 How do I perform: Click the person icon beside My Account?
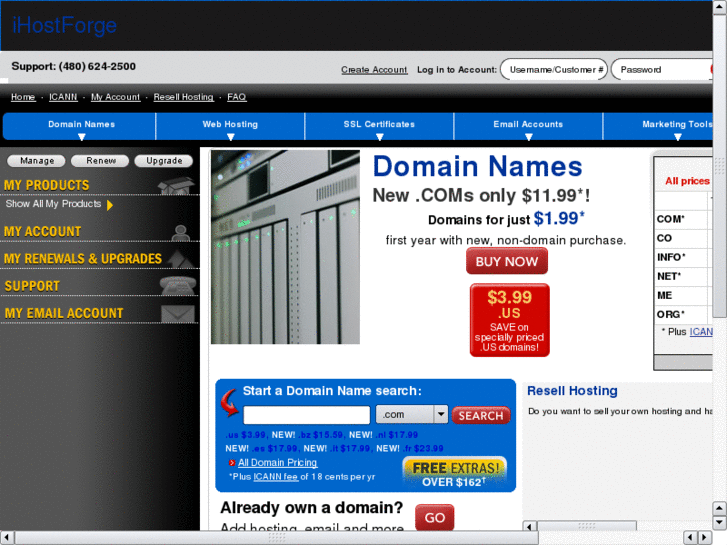(x=180, y=232)
